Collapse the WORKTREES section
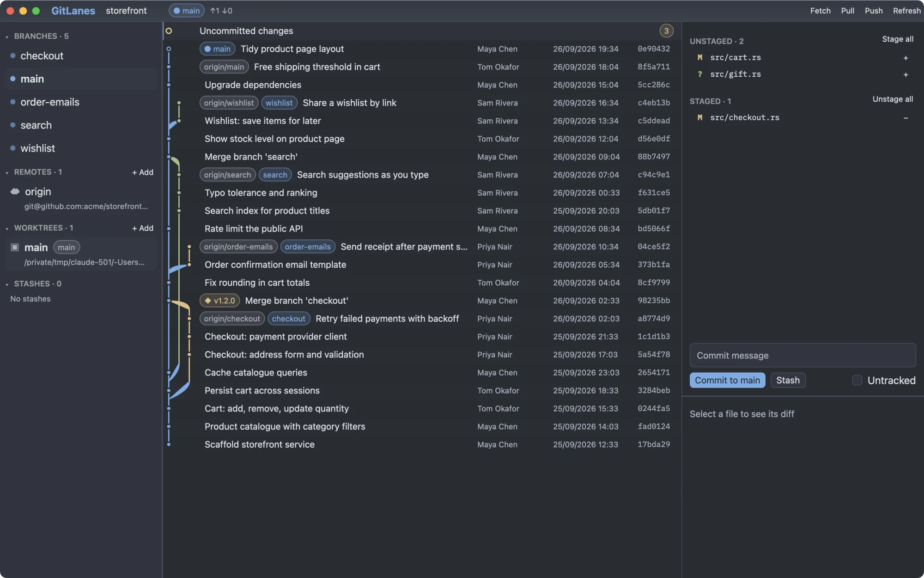Viewport: 924px width, 578px height. pyautogui.click(x=7, y=228)
